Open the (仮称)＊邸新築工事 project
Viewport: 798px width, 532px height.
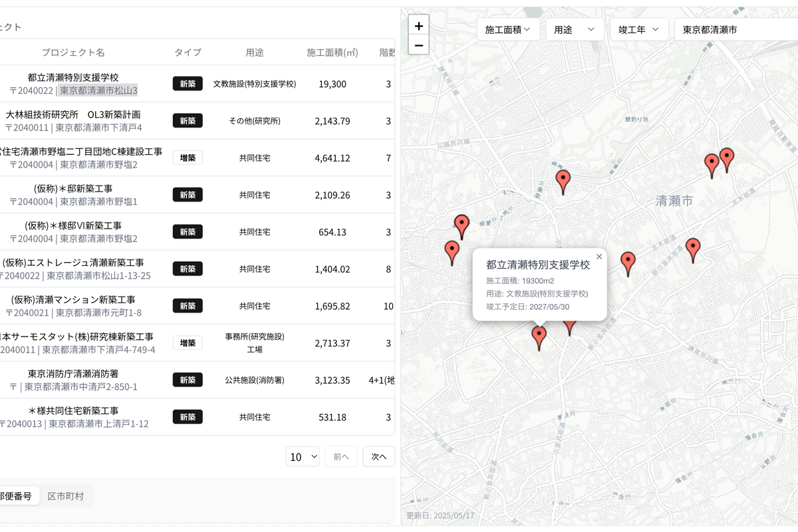click(x=73, y=189)
